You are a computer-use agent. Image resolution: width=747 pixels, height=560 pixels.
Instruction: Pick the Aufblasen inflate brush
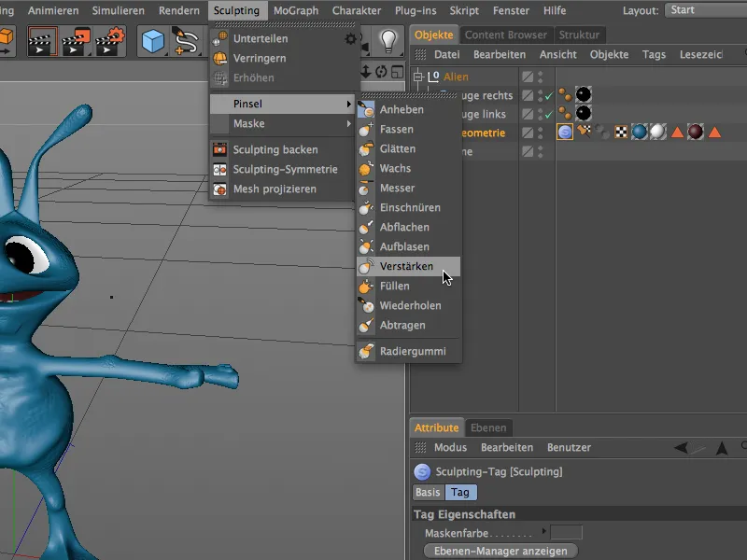[x=409, y=246]
